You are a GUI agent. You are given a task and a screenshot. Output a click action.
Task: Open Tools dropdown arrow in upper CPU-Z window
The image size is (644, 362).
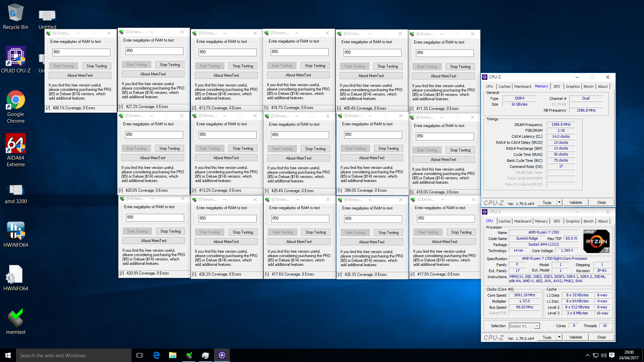559,202
